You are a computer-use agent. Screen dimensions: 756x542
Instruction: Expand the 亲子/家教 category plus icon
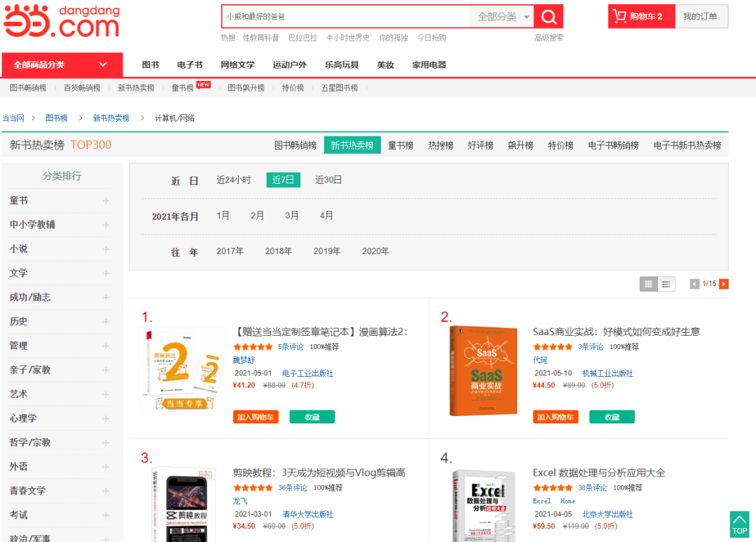point(106,370)
